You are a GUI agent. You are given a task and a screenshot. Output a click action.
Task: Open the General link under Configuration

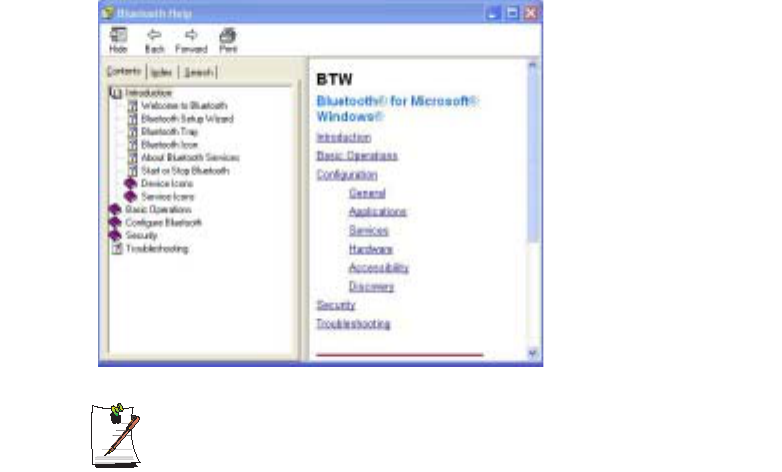click(x=367, y=193)
